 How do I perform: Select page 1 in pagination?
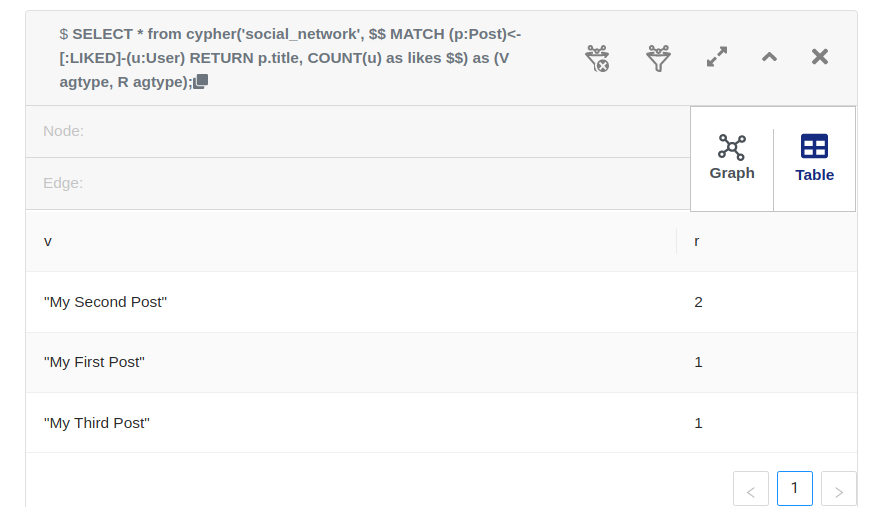[794, 488]
